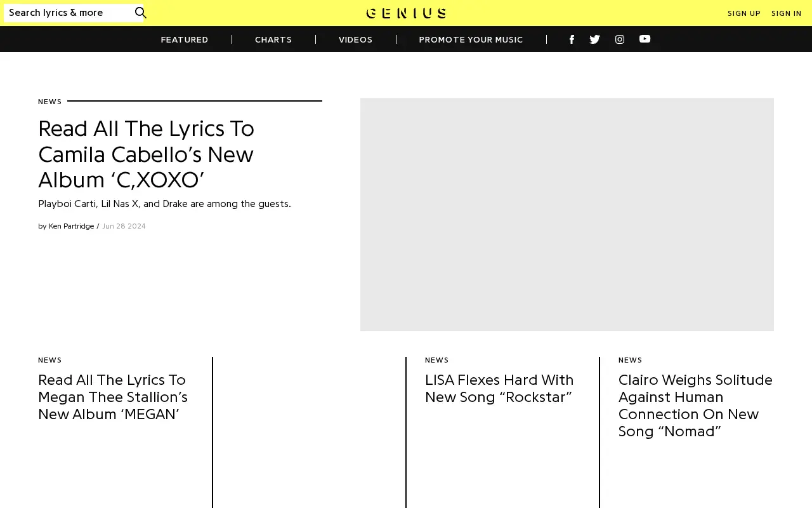Open the Genius YouTube icon

coord(645,39)
